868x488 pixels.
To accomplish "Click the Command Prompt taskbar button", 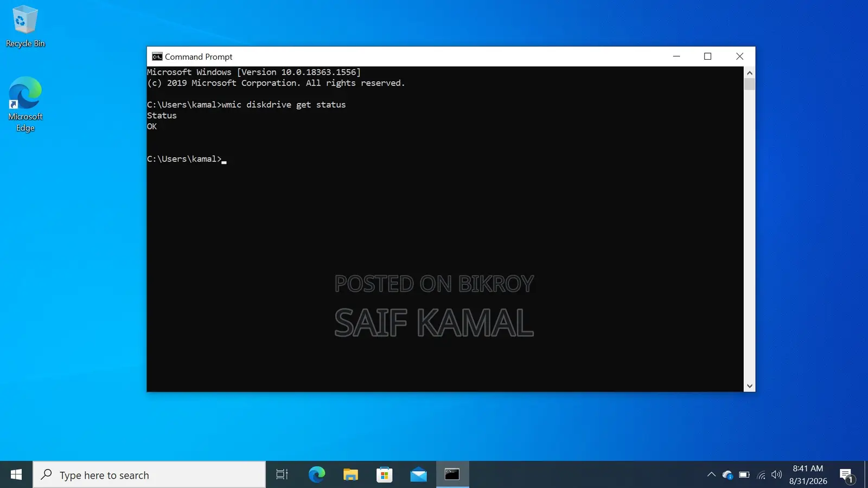I will [x=452, y=474].
